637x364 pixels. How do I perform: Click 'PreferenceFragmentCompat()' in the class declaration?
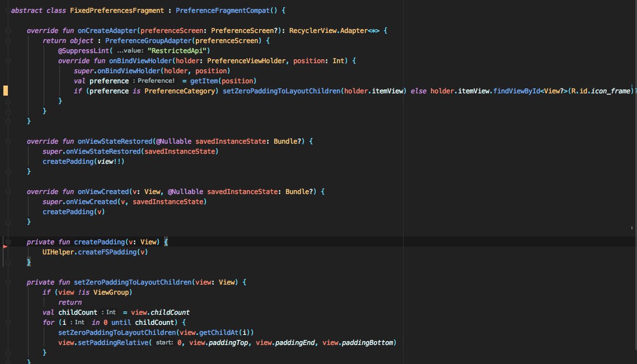click(226, 11)
